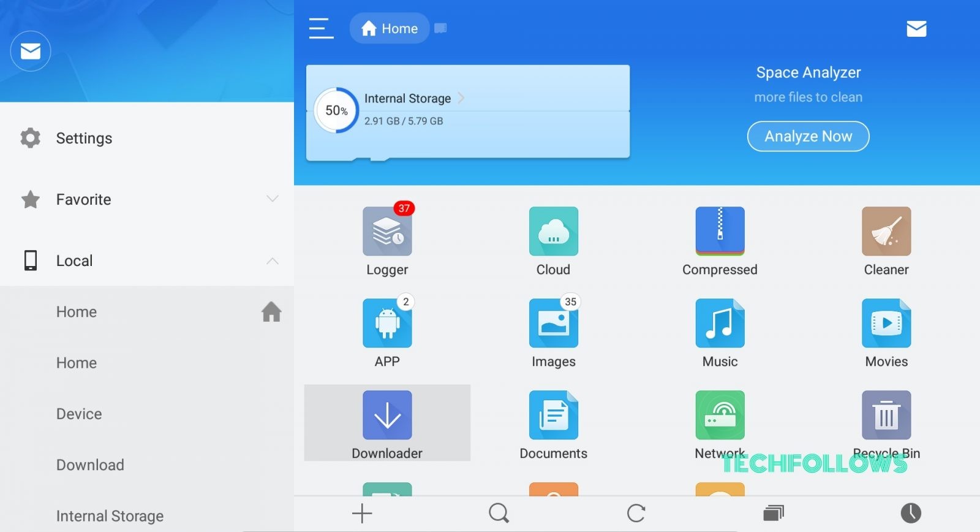Open the Movies library
This screenshot has height=532, width=980.
pos(886,323)
